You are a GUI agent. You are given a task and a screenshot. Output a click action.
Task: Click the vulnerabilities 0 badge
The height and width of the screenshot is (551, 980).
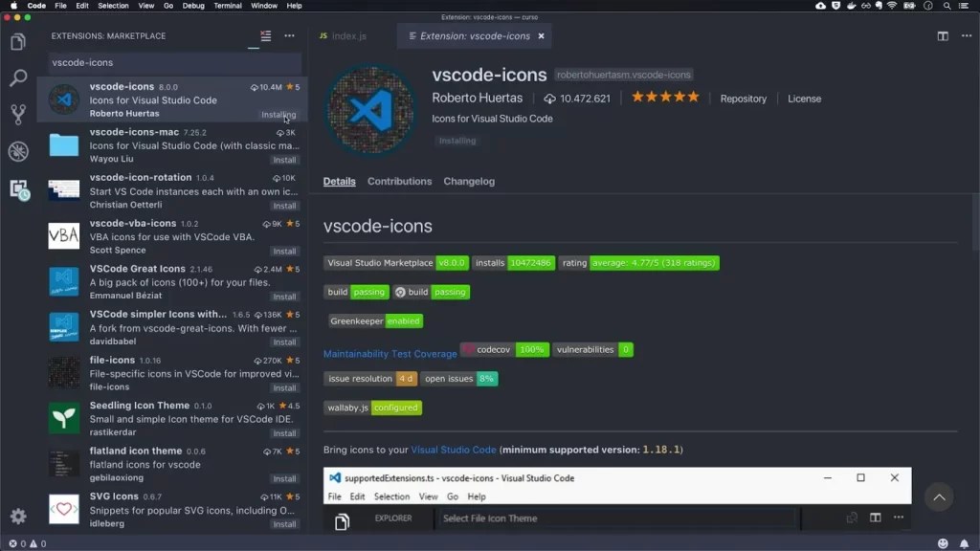pyautogui.click(x=593, y=350)
